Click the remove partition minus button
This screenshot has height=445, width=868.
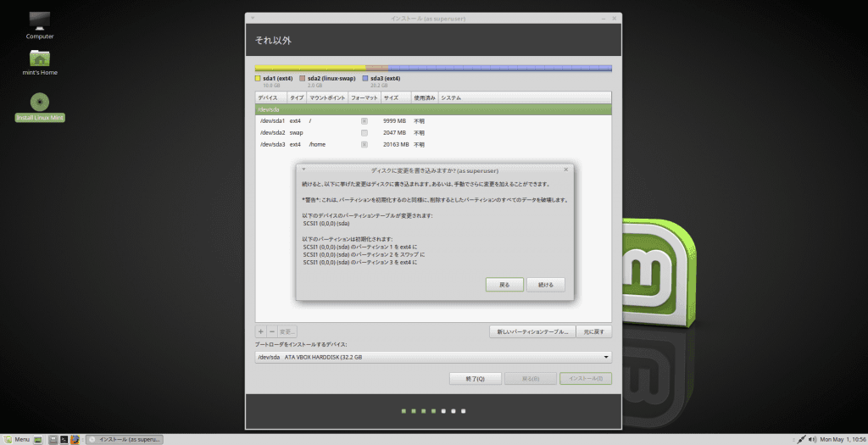[x=272, y=331]
